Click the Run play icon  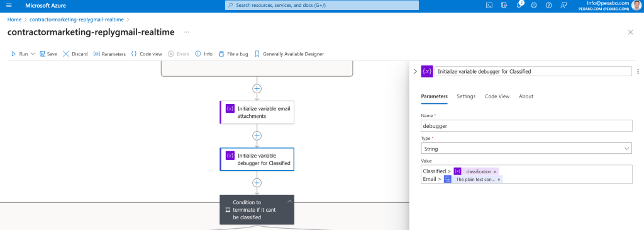(x=14, y=54)
